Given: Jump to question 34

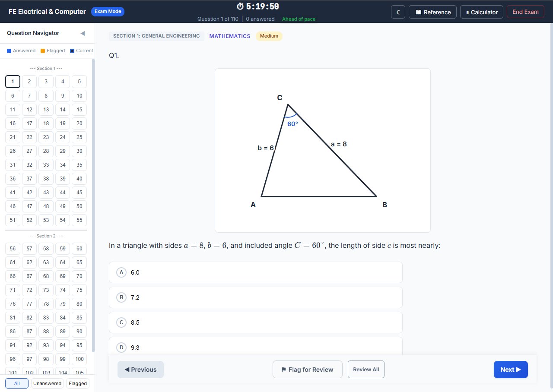Looking at the screenshot, I should click(63, 165).
